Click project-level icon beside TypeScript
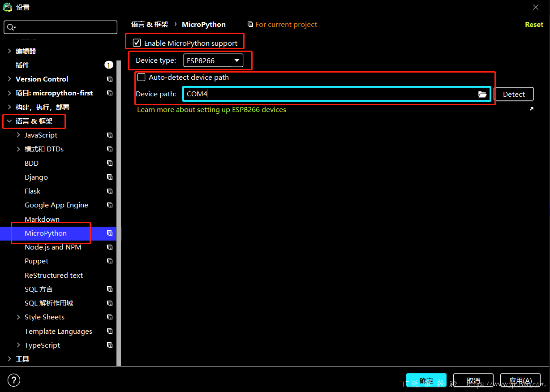 coord(109,345)
